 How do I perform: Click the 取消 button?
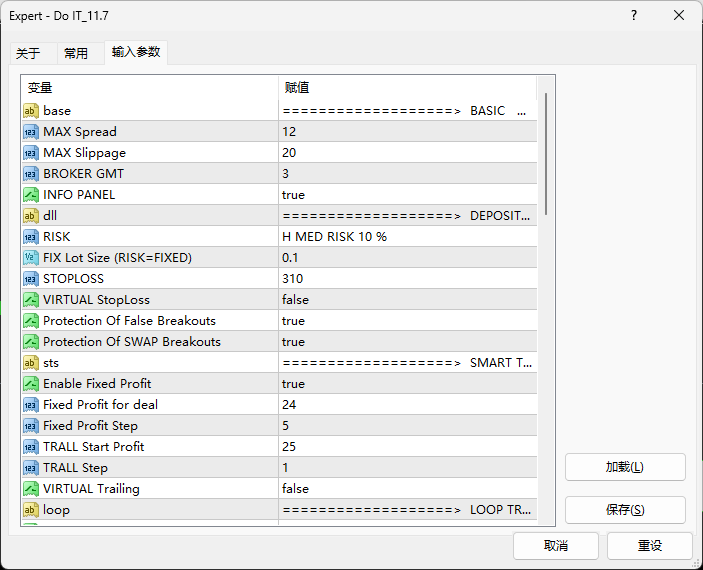(556, 546)
